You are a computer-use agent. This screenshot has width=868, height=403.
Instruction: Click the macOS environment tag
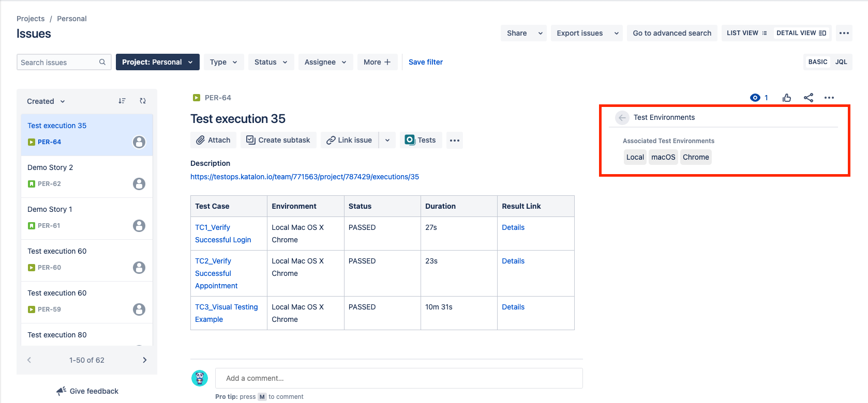[663, 157]
